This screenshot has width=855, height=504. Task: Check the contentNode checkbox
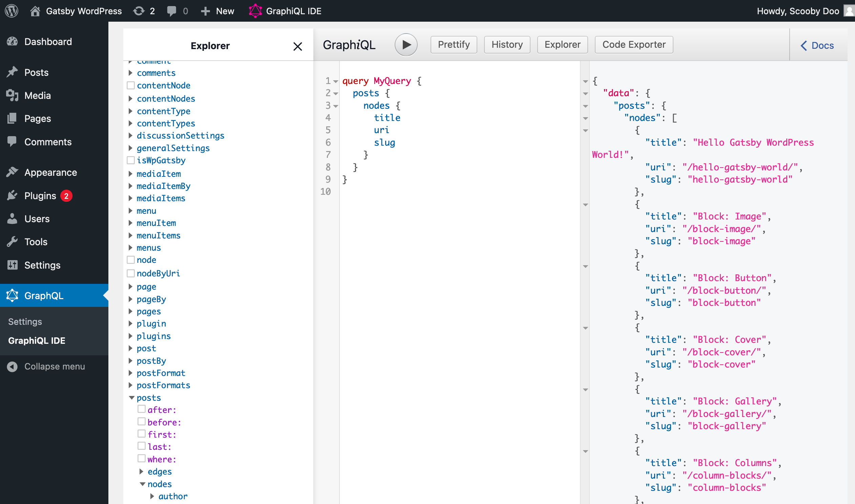point(131,85)
